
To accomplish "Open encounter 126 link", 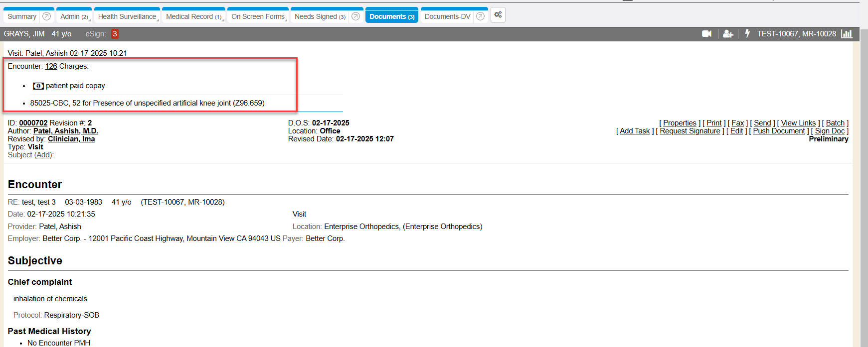I will tap(51, 66).
